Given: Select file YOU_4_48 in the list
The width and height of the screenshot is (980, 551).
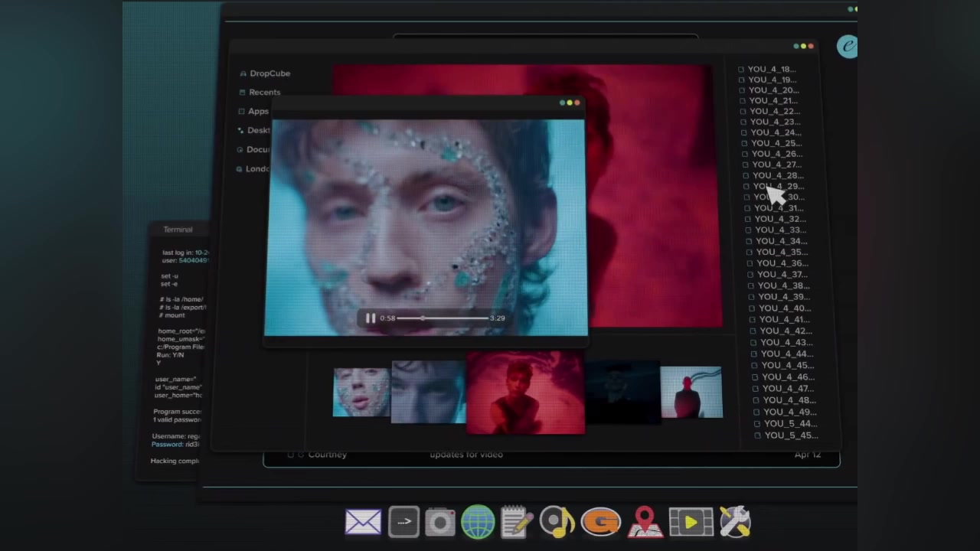Looking at the screenshot, I should [x=790, y=400].
